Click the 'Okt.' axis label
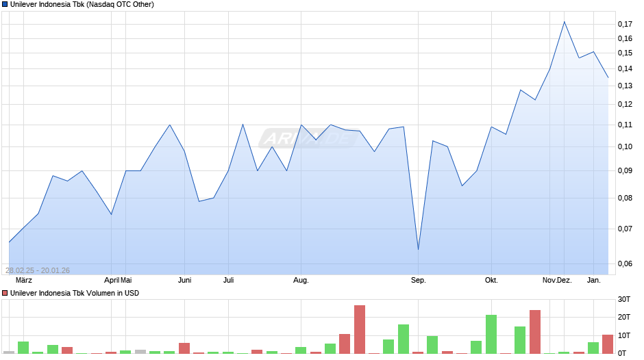 click(491, 281)
